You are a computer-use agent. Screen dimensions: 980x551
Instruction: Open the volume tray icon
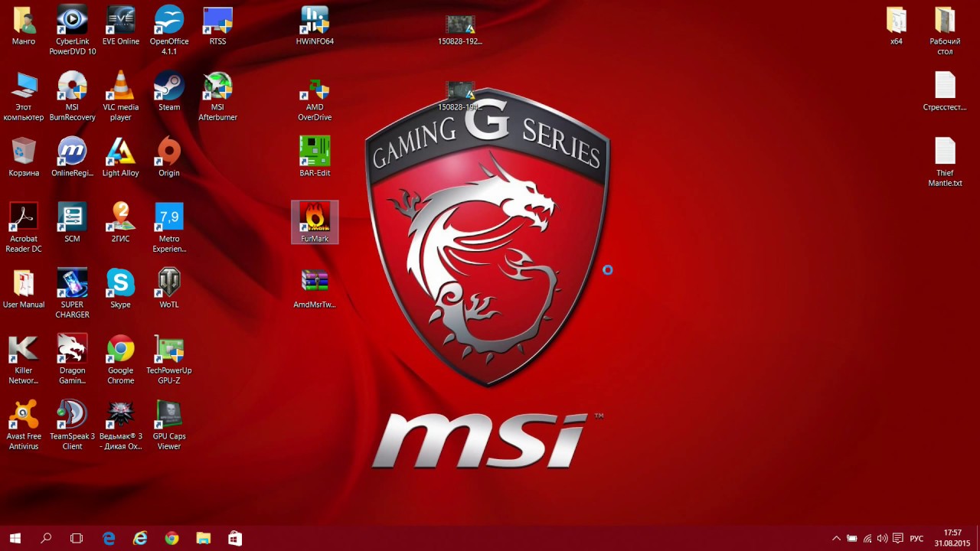pos(882,539)
